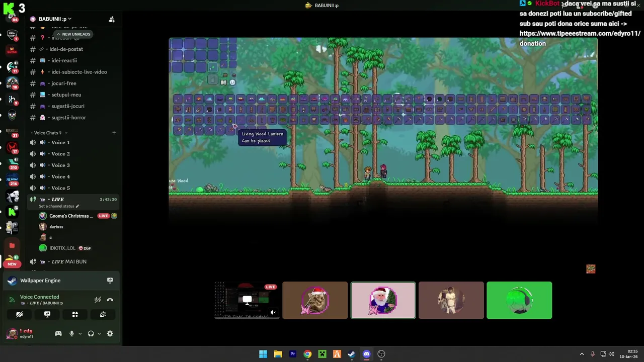The width and height of the screenshot is (644, 362).
Task: Open the sugestii-jocuri channel
Action: [73, 106]
